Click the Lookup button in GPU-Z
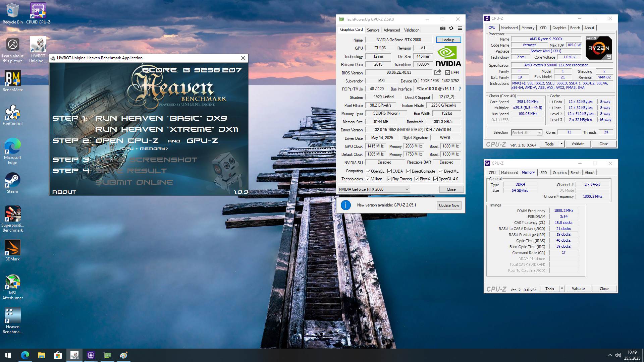This screenshot has width=644, height=362. point(448,40)
